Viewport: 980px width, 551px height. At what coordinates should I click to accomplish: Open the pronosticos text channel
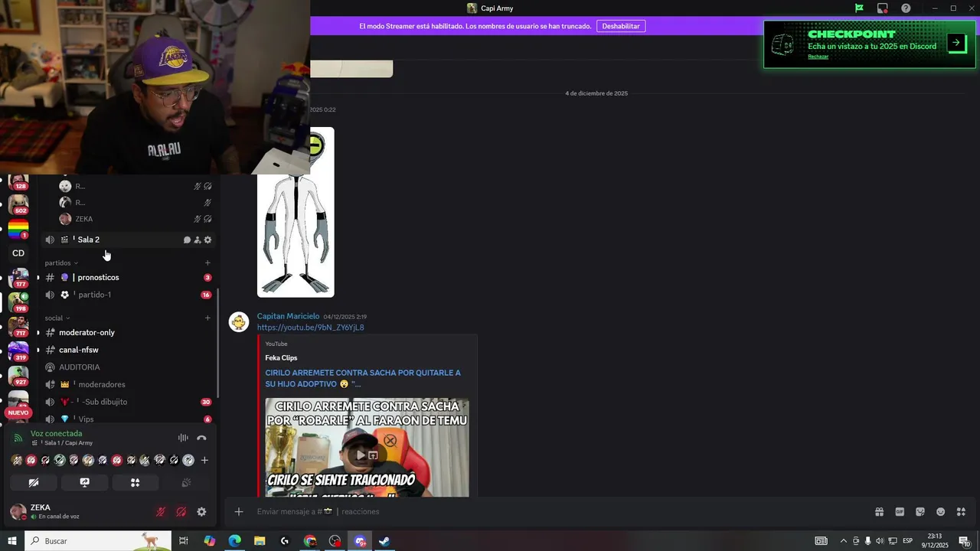coord(127,277)
